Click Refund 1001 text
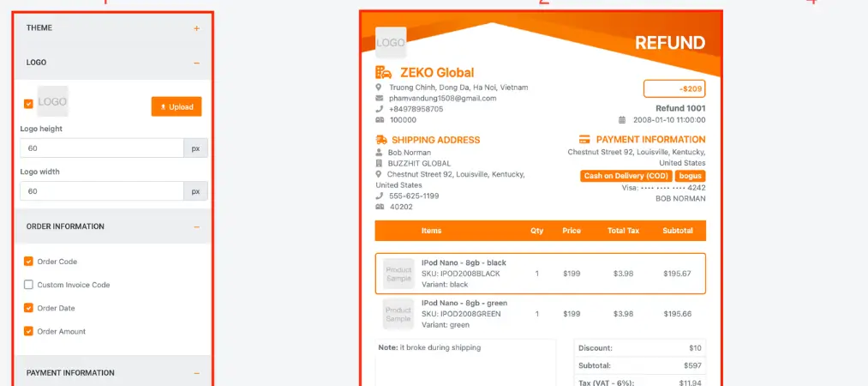Screen dimensions: 868x386 coord(680,109)
